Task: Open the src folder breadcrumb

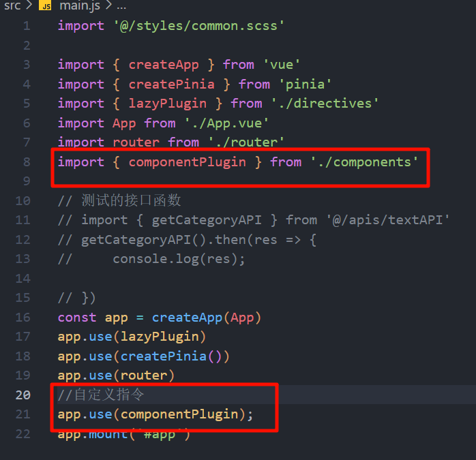Action: (x=12, y=6)
